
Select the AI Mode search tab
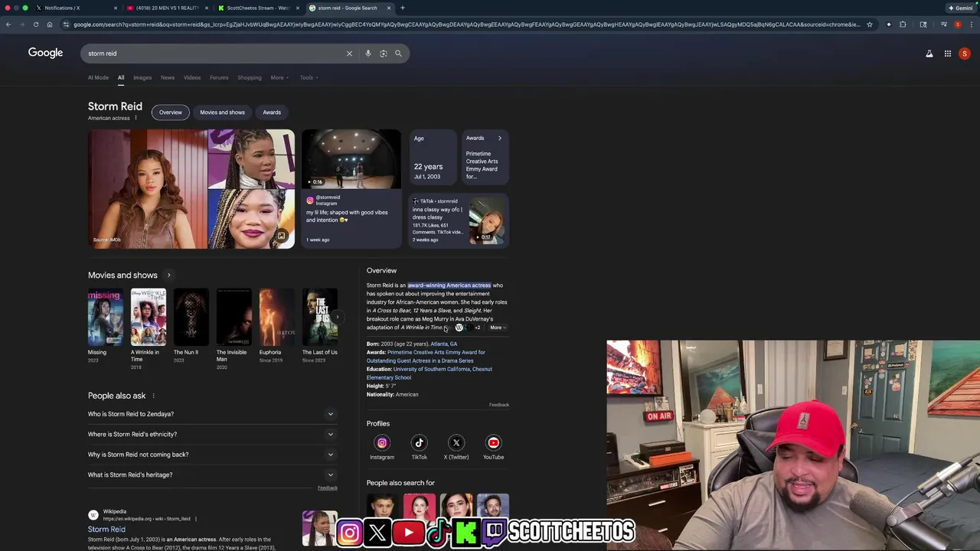98,77
